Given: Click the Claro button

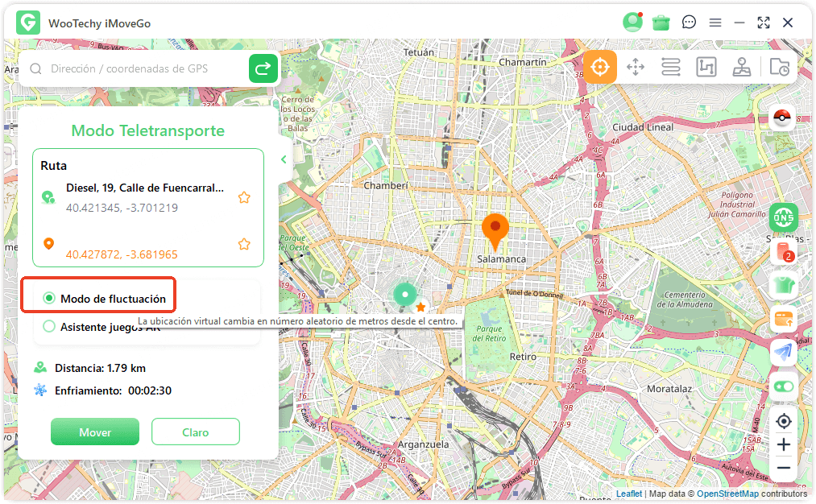Looking at the screenshot, I should tap(195, 432).
